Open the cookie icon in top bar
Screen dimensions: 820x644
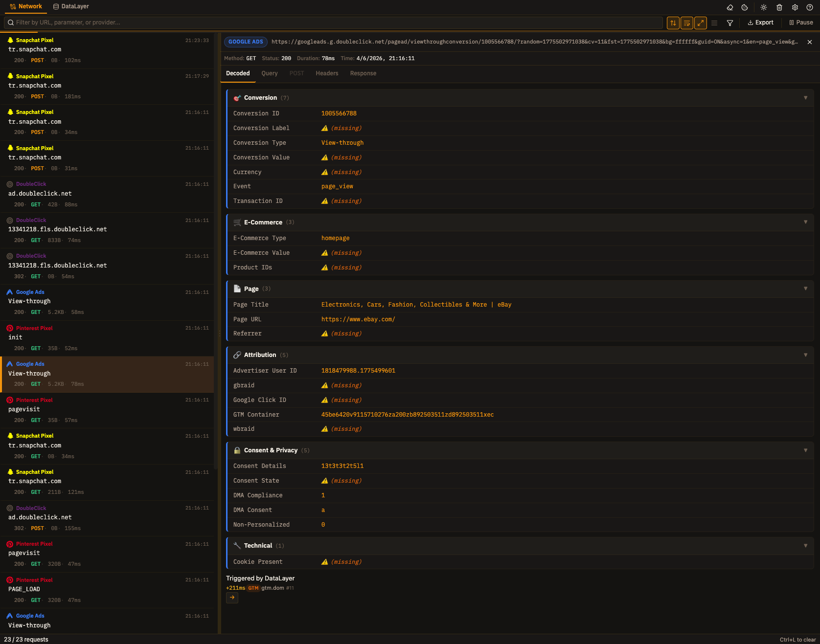(745, 7)
